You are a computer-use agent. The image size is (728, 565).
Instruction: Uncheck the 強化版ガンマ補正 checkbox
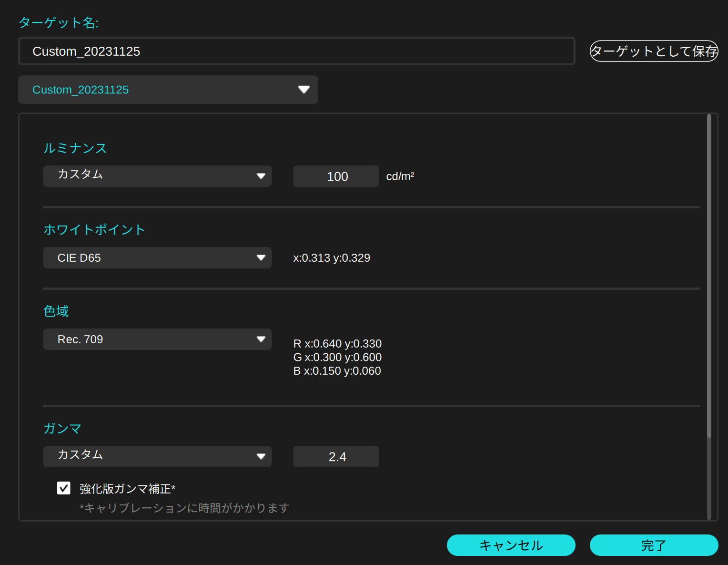[64, 488]
